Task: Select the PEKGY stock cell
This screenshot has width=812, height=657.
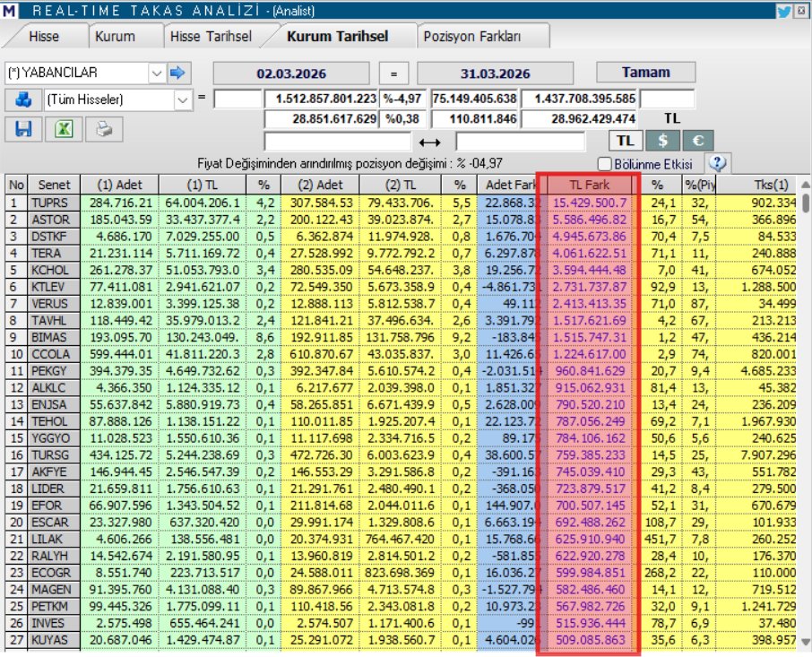Action: pos(54,371)
